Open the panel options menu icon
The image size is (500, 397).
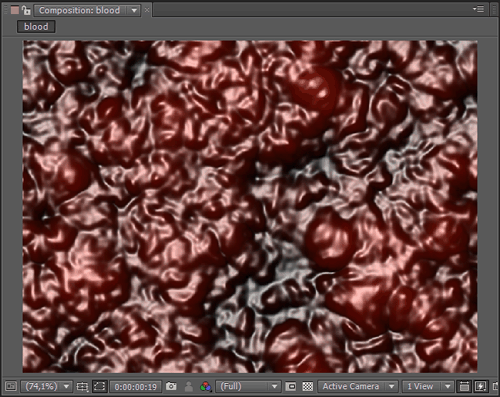click(x=479, y=9)
